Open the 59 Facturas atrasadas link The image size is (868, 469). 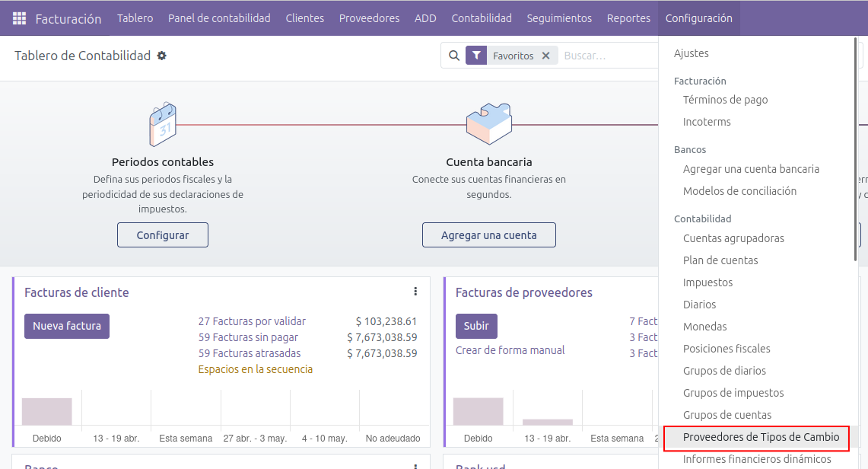tap(250, 353)
